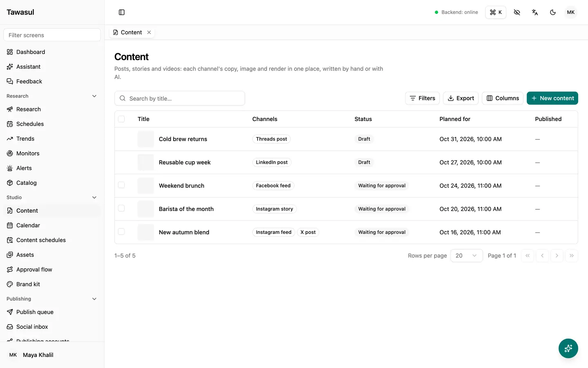Viewport: 588px width, 368px height.
Task: Click the Calendar sidebar icon
Action: pos(10,225)
